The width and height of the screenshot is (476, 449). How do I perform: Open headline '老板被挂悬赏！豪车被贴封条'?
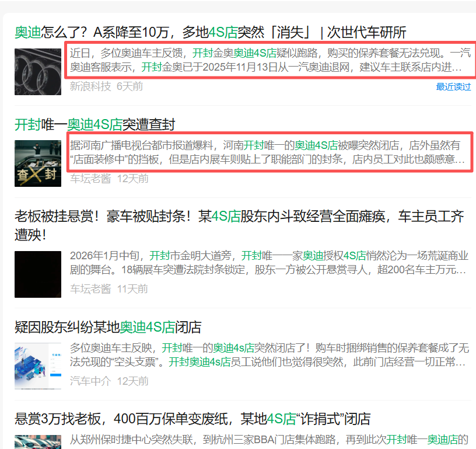point(239,225)
